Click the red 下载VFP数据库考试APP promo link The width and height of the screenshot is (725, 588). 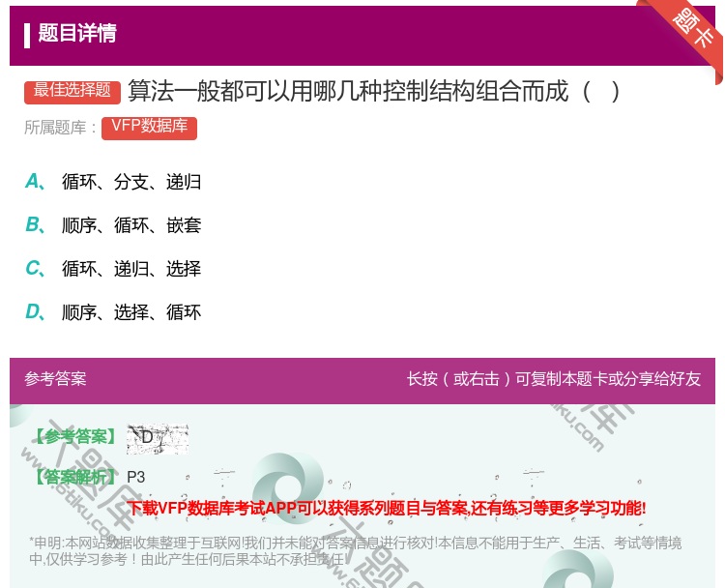(x=387, y=509)
